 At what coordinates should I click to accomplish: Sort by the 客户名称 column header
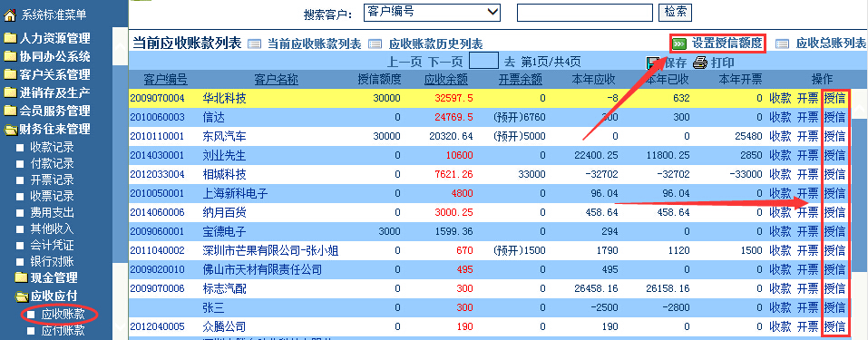coord(277,80)
